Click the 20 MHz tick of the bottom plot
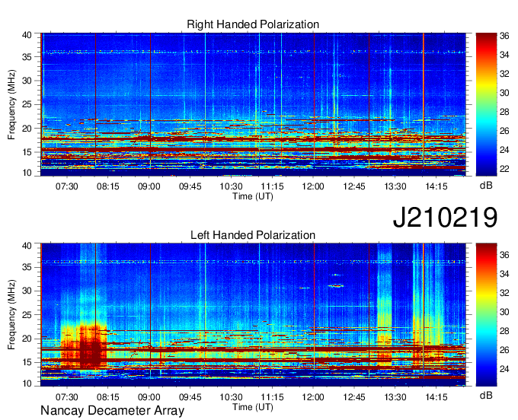This screenshot has height=420, width=518. tap(27, 339)
